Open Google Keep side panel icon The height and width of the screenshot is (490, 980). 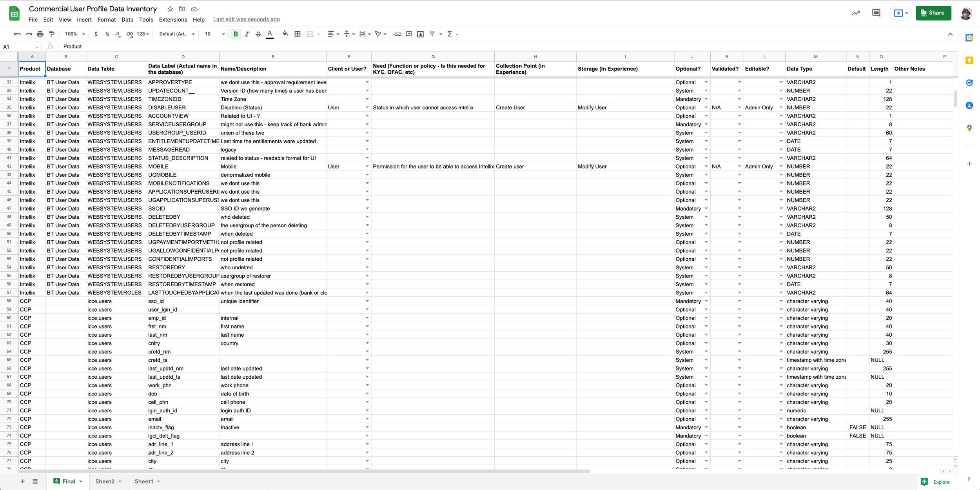coord(969,60)
